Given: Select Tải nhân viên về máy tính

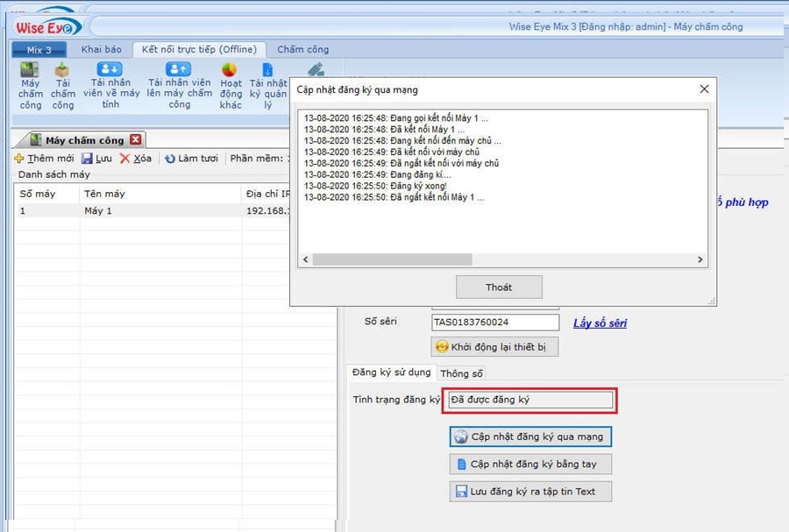Looking at the screenshot, I should coord(111,86).
